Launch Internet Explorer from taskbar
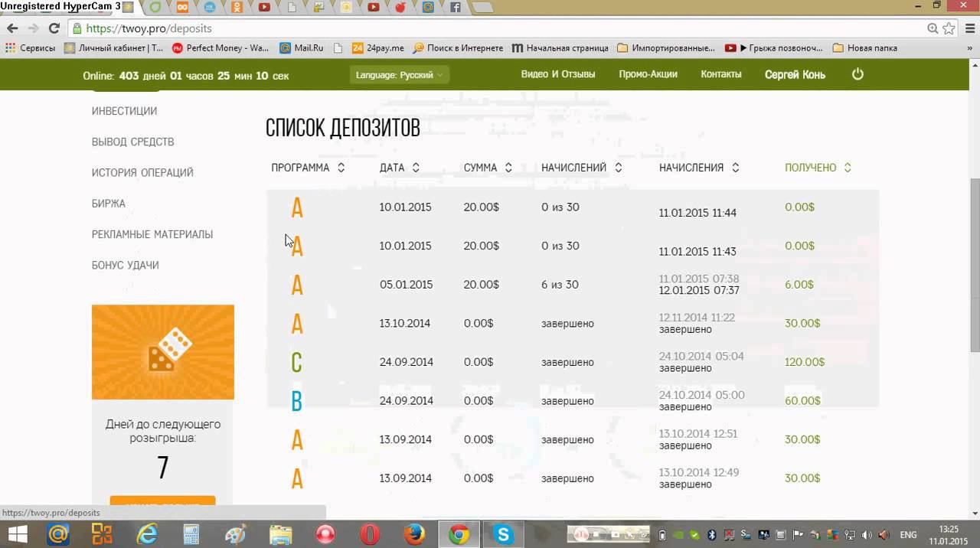This screenshot has width=980, height=548. point(146,533)
